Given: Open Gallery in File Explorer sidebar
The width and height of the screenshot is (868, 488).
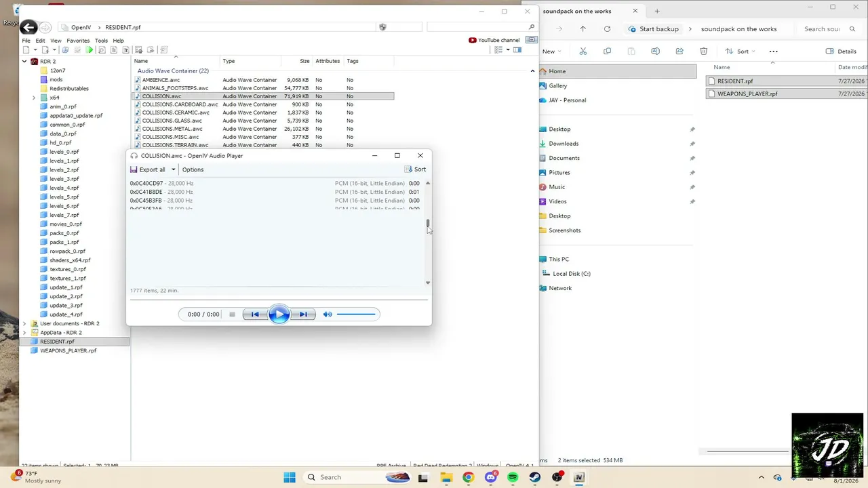Looking at the screenshot, I should (x=558, y=85).
